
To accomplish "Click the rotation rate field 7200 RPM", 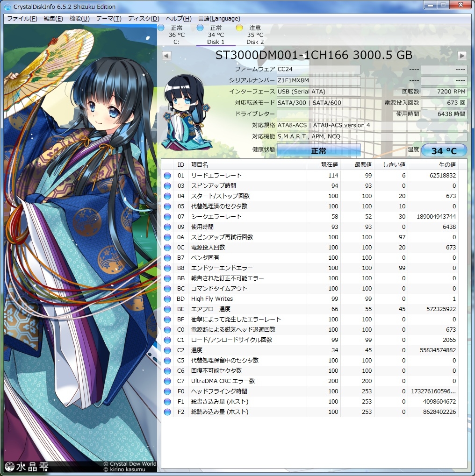I will coord(444,92).
